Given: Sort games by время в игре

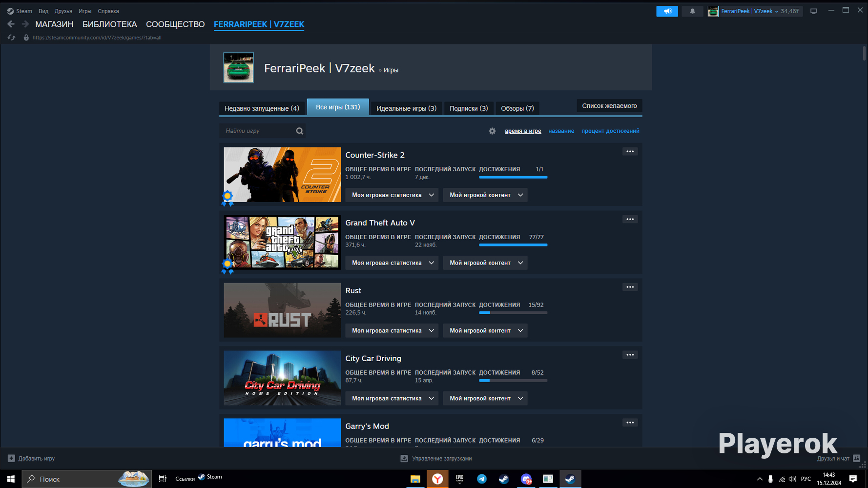Looking at the screenshot, I should point(523,131).
